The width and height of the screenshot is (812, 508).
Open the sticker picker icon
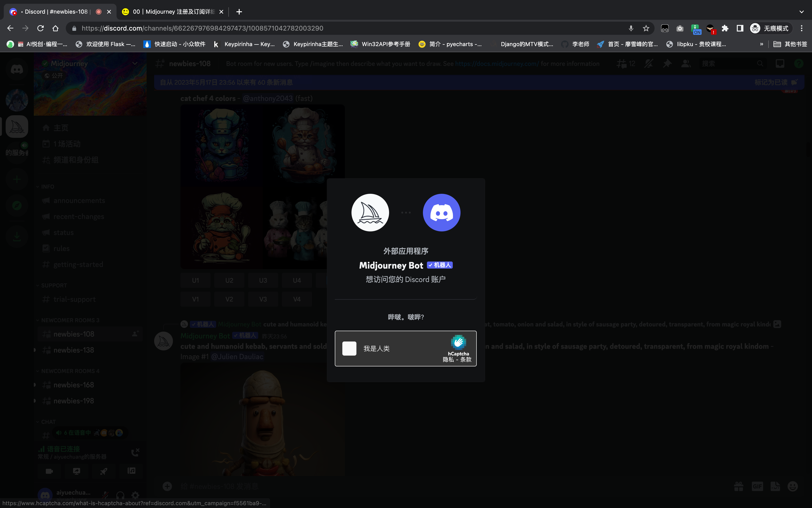[x=775, y=486]
